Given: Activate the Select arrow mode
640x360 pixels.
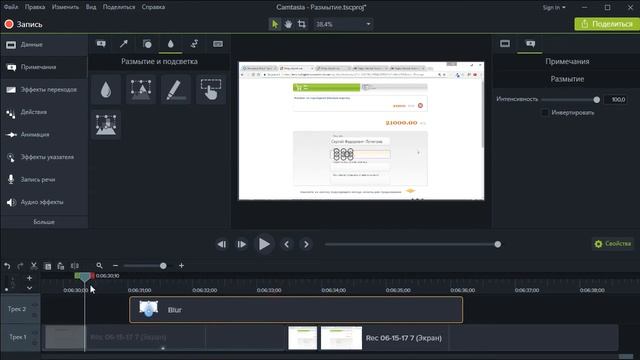Looking at the screenshot, I should coord(275,24).
